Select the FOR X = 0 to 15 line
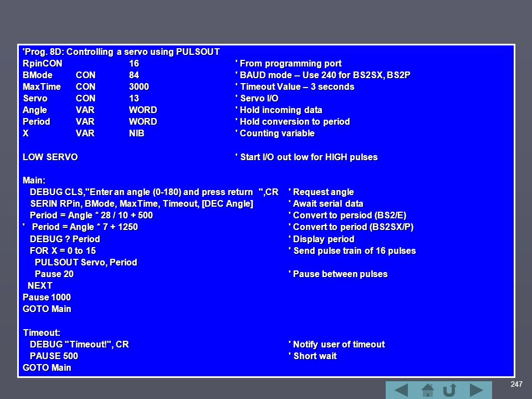 (63, 250)
